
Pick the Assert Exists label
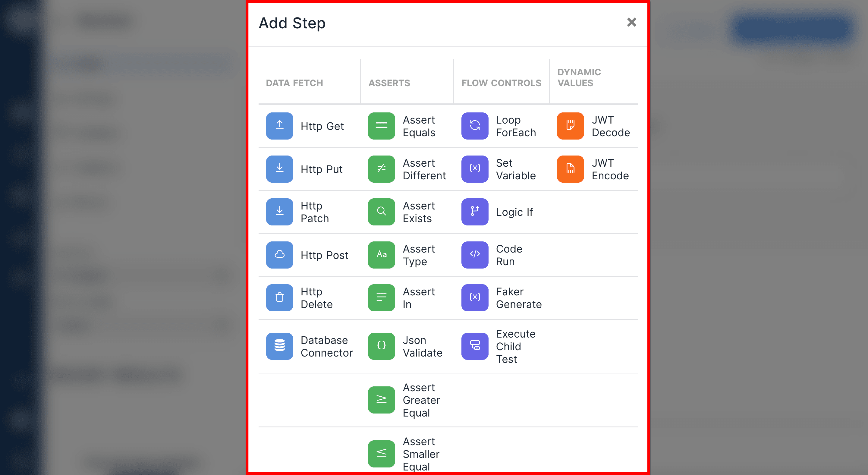419,212
